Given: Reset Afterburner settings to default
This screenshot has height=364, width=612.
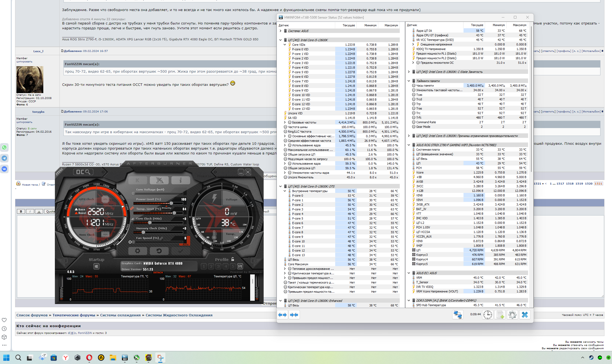Looking at the screenshot, I should [x=159, y=251].
